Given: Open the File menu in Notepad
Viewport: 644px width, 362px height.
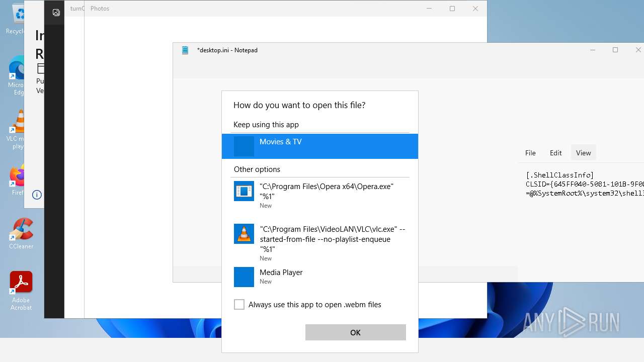Looking at the screenshot, I should coord(530,153).
